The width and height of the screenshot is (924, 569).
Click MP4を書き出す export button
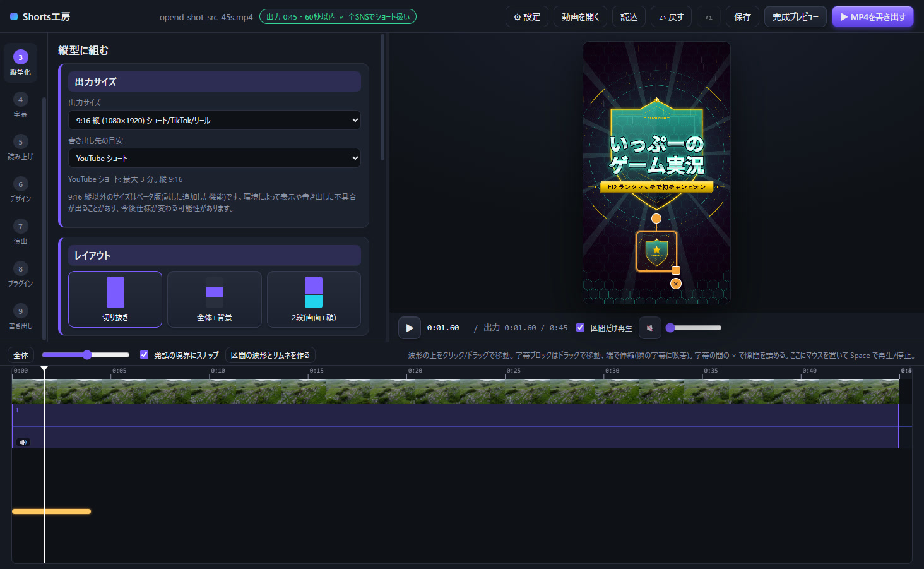[x=873, y=17]
